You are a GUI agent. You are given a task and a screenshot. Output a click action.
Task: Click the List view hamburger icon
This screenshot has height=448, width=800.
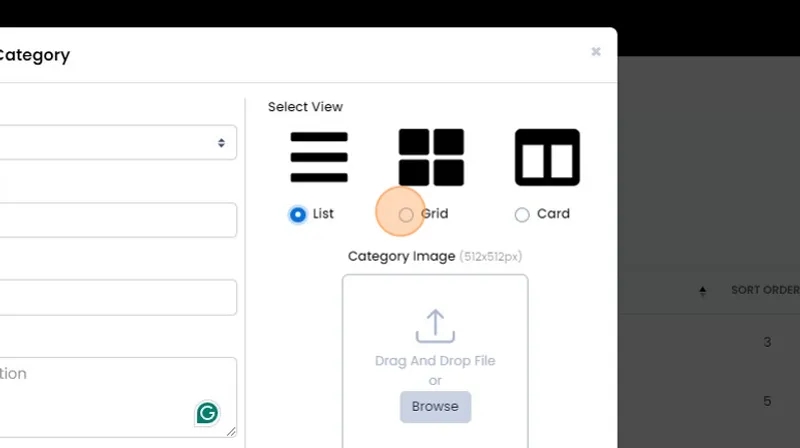point(319,157)
